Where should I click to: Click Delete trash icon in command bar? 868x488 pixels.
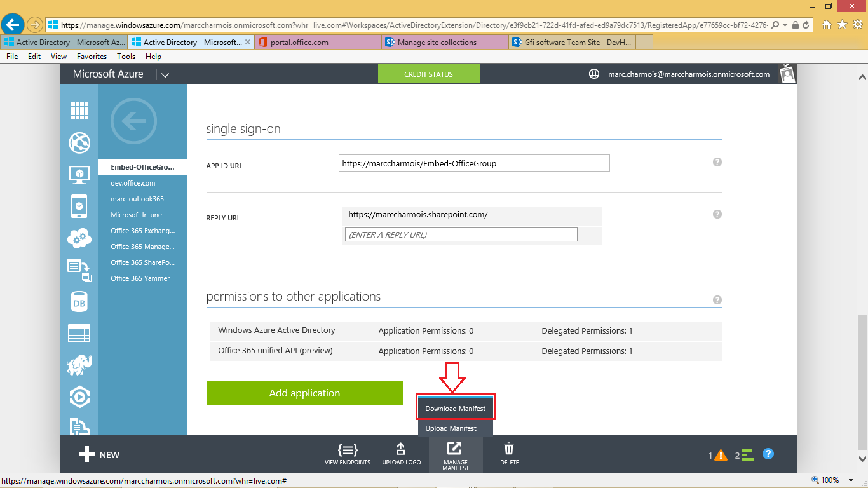[x=509, y=454]
